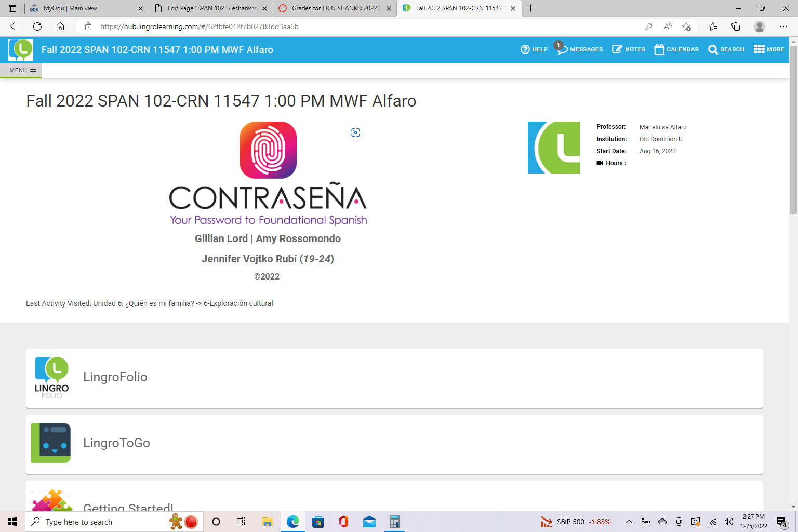Image resolution: width=798 pixels, height=532 pixels.
Task: Click the visual search icon beside the Contraseña image
Action: [x=355, y=132]
